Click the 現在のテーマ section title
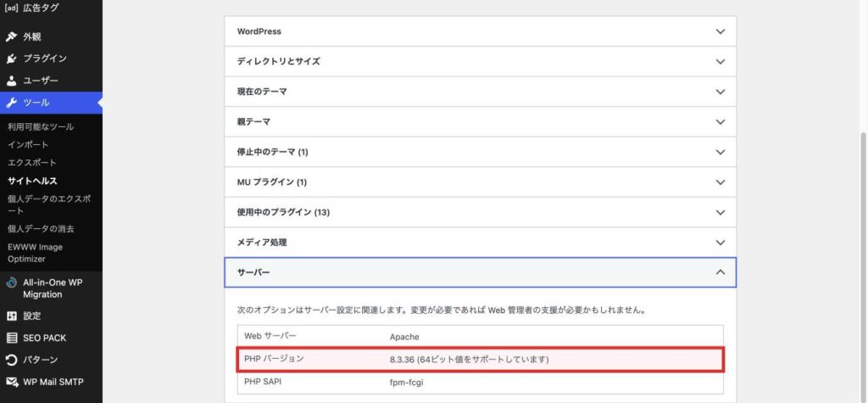This screenshot has width=868, height=403. 262,92
